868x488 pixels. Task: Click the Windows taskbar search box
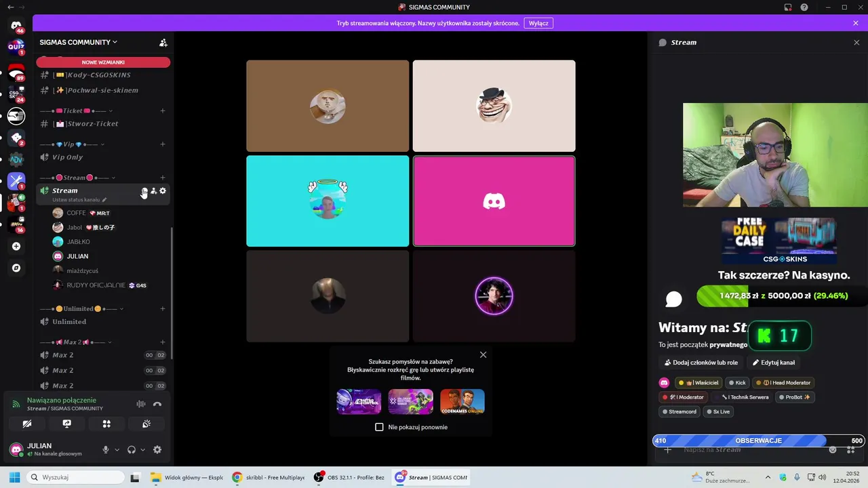point(75,477)
